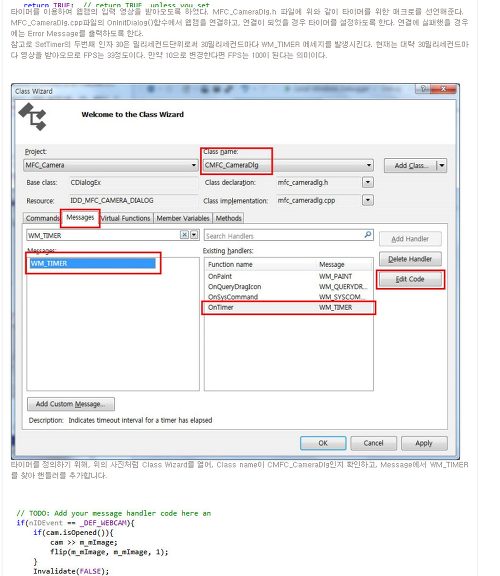Select the OnTimer handler row
The width and height of the screenshot is (500, 576).
pyautogui.click(x=288, y=307)
